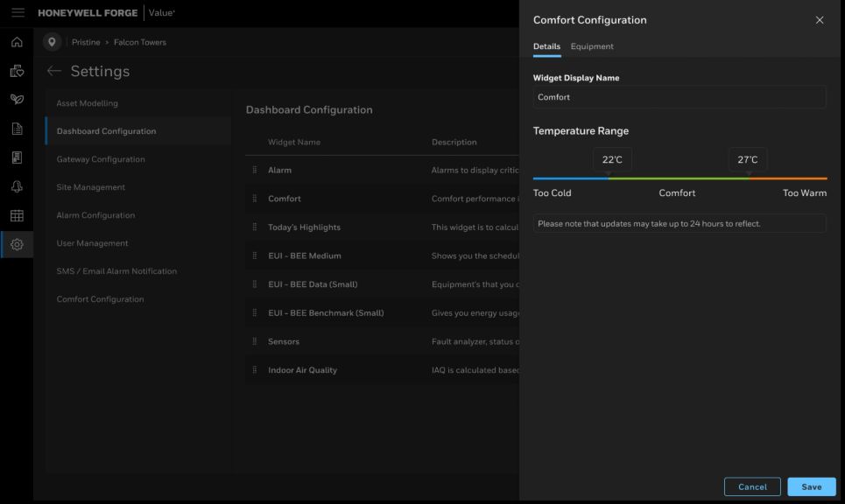
Task: Click the Pristine breadcrumb link
Action: (x=86, y=42)
